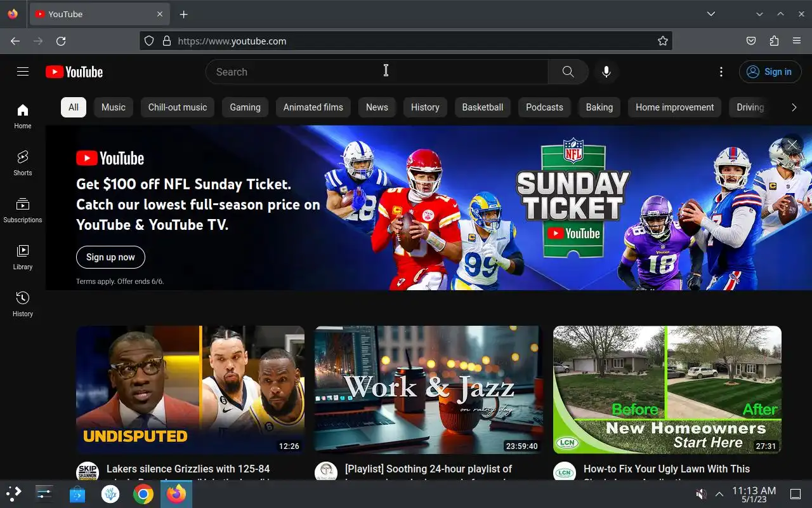Screen dimensions: 812x508
Task: Expand the hidden system tray icons
Action: pyautogui.click(x=719, y=493)
